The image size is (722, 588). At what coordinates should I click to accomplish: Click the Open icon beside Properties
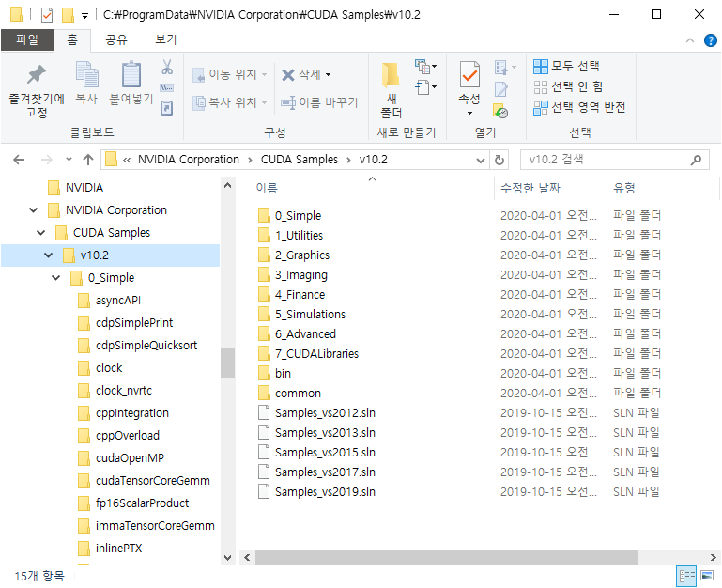tap(501, 68)
